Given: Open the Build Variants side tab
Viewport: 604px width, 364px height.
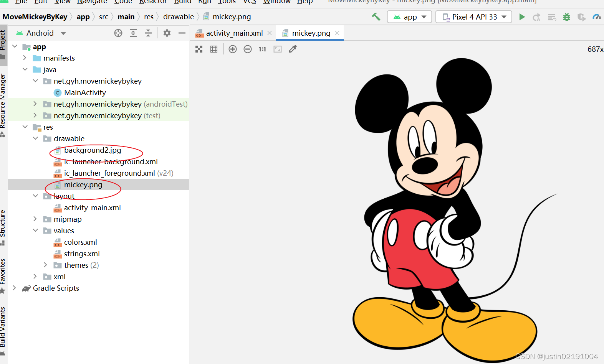Looking at the screenshot, I should 3,331.
